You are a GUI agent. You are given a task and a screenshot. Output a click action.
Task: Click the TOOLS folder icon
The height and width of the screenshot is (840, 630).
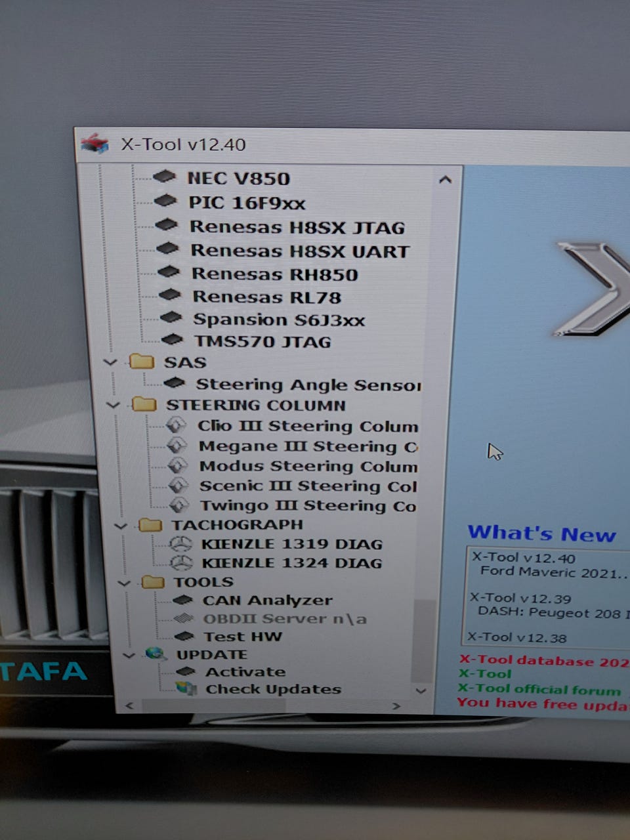[x=154, y=581]
